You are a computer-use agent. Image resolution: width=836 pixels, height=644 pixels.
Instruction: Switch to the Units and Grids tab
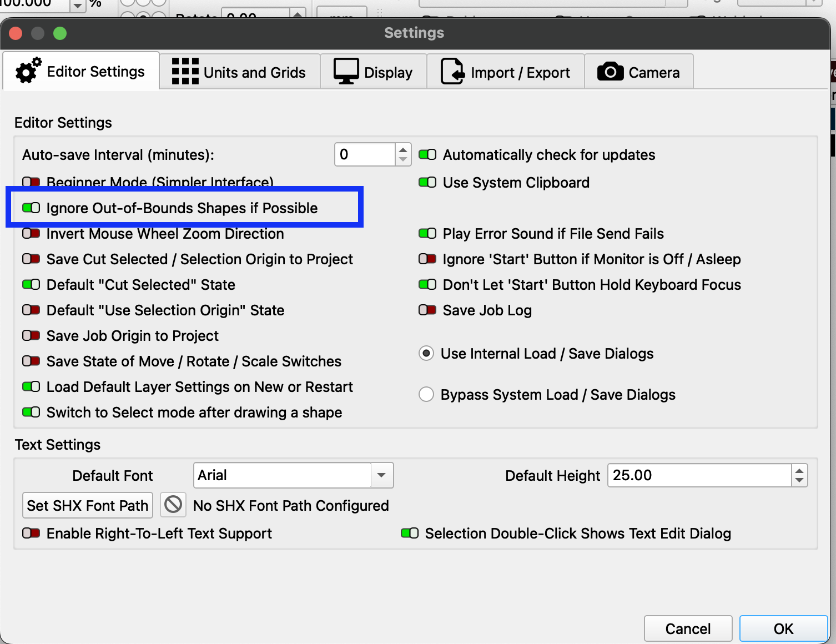coord(240,72)
